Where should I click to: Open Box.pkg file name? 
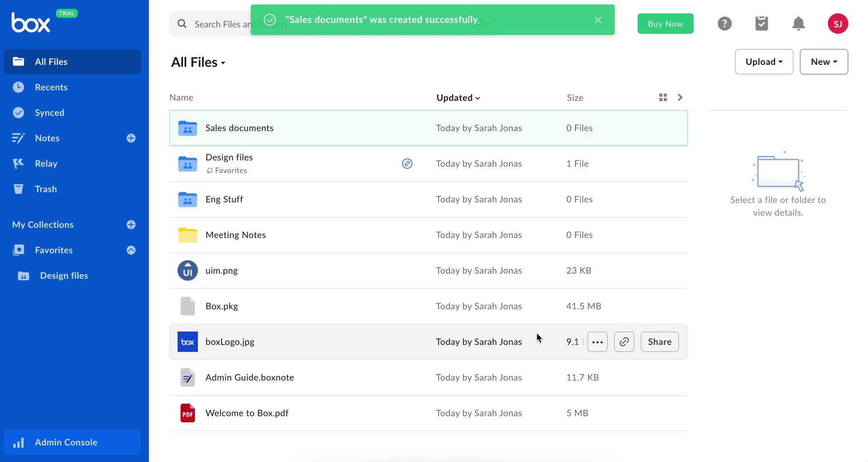[222, 306]
